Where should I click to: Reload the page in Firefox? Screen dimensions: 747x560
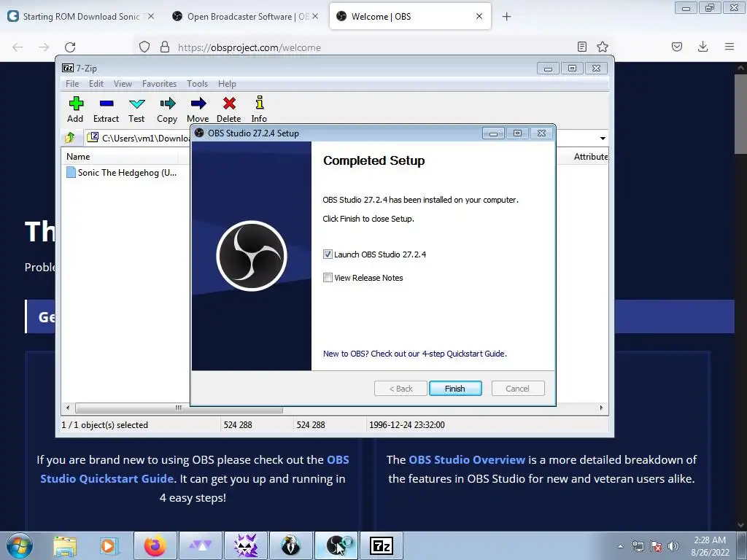(x=70, y=47)
